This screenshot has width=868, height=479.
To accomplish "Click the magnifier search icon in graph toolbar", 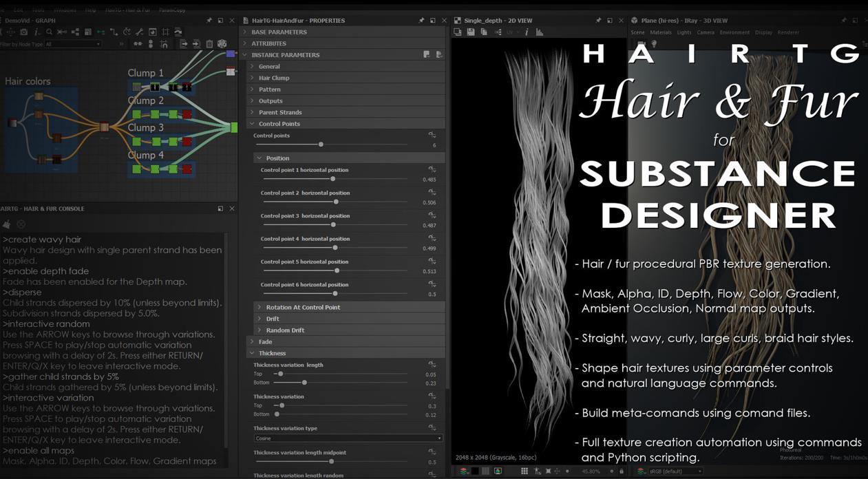I will (49, 32).
